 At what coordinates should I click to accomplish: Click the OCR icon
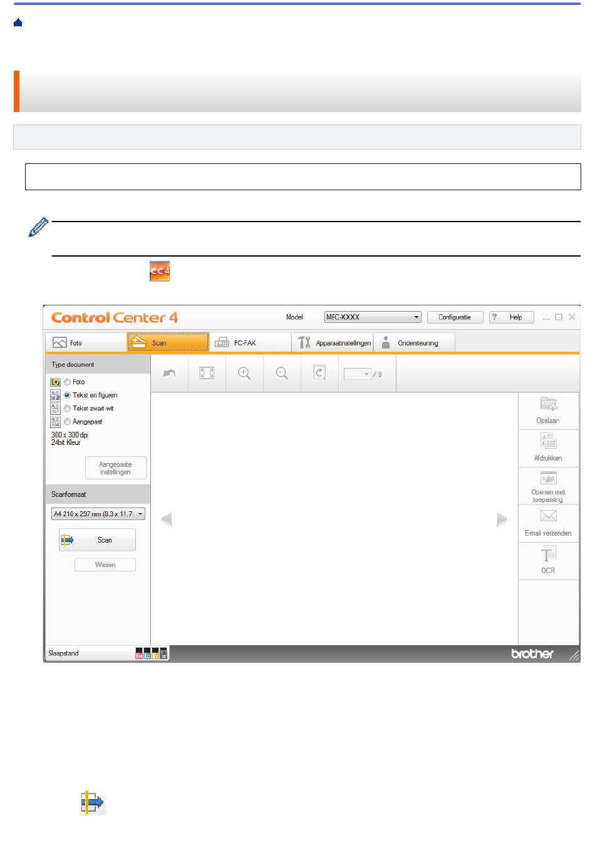pos(548,554)
